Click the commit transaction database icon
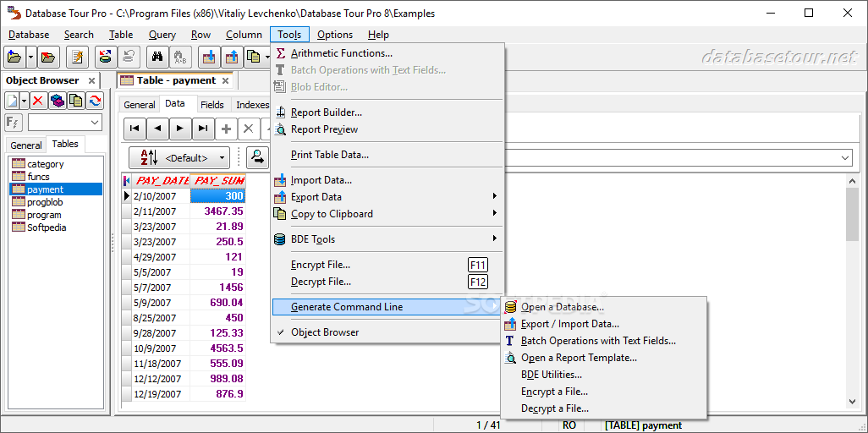 point(106,57)
